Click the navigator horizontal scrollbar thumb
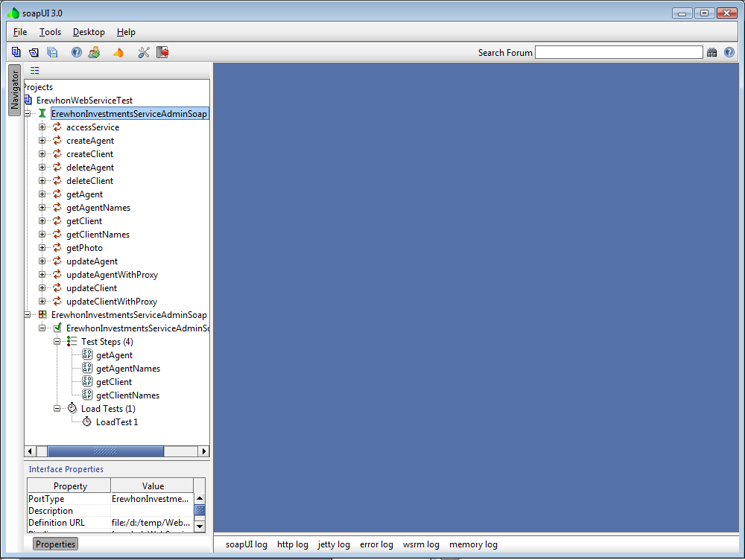Screen dimensions: 745x560 click(x=106, y=451)
